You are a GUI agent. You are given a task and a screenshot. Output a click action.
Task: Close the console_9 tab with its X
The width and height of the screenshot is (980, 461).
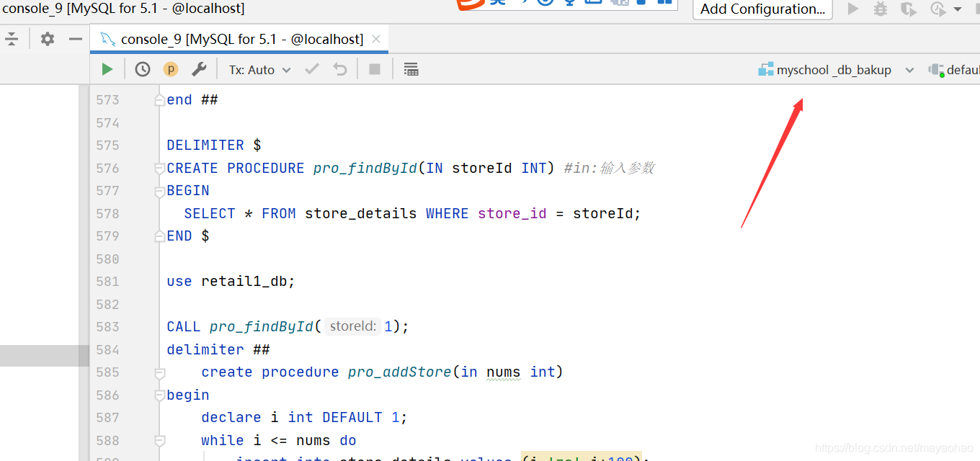[375, 39]
